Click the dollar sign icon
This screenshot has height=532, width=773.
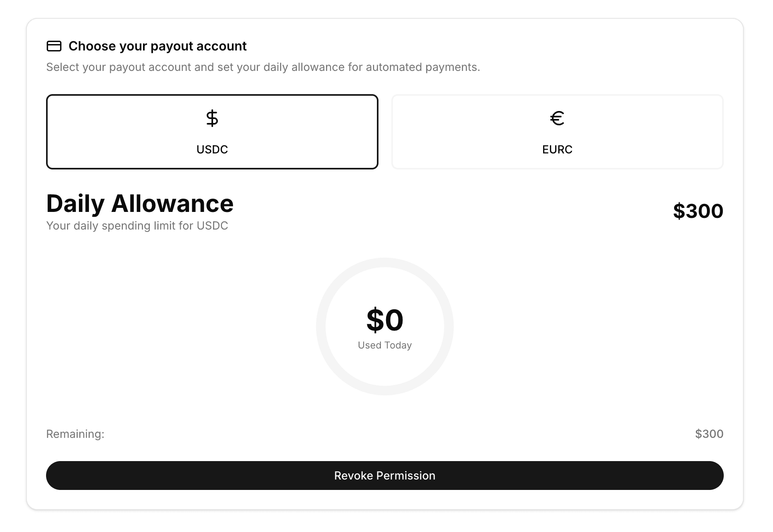click(212, 118)
